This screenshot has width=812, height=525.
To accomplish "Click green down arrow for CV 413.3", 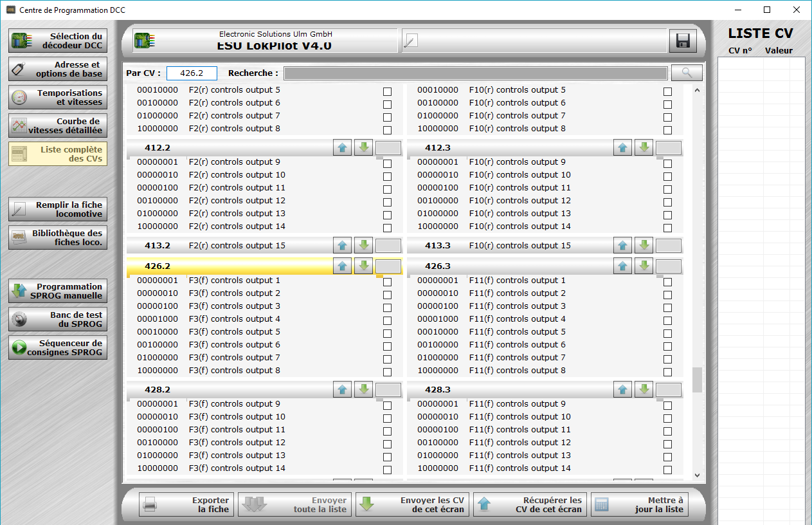I will [644, 246].
